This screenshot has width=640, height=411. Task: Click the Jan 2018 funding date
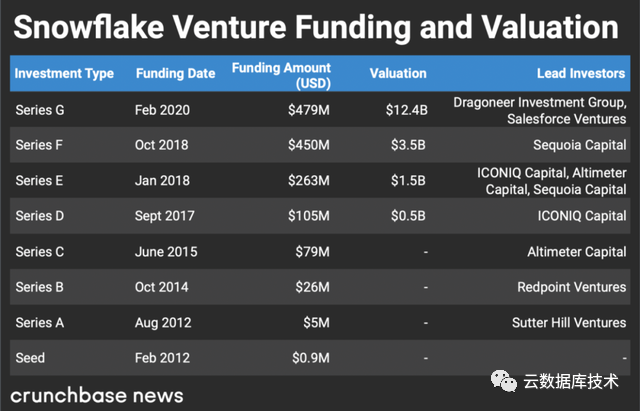coord(162,181)
